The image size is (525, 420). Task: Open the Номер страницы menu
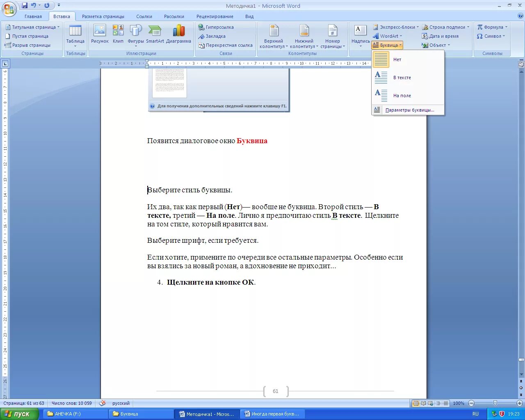point(333,37)
